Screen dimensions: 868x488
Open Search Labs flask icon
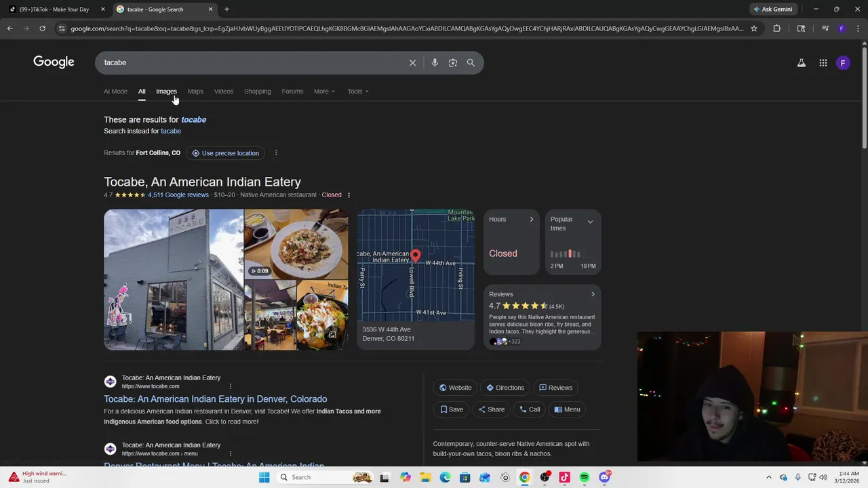tap(801, 63)
